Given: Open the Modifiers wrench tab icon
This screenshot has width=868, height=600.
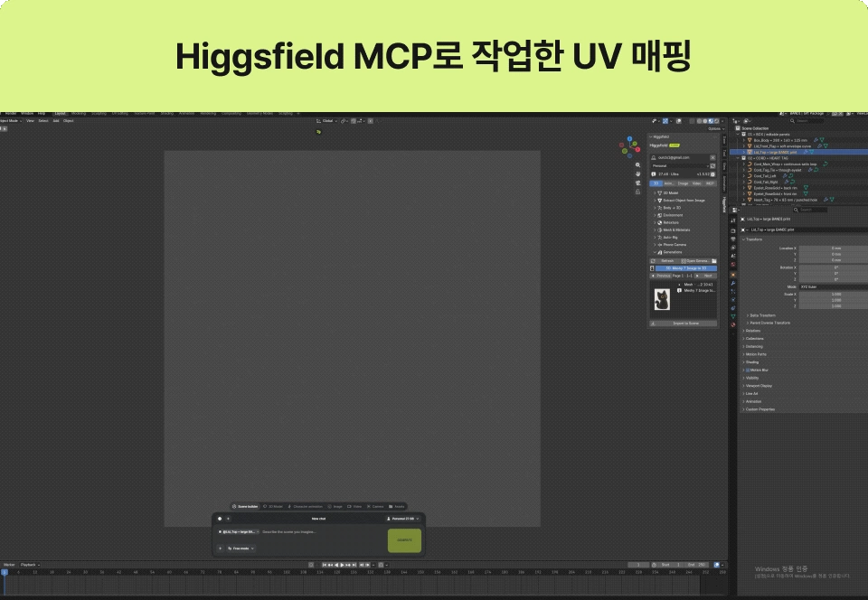Looking at the screenshot, I should (x=733, y=284).
